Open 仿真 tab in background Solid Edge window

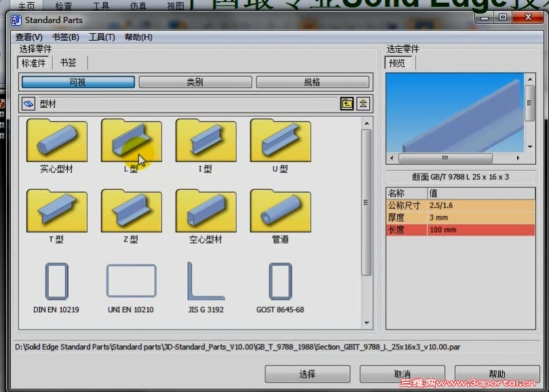click(x=138, y=6)
